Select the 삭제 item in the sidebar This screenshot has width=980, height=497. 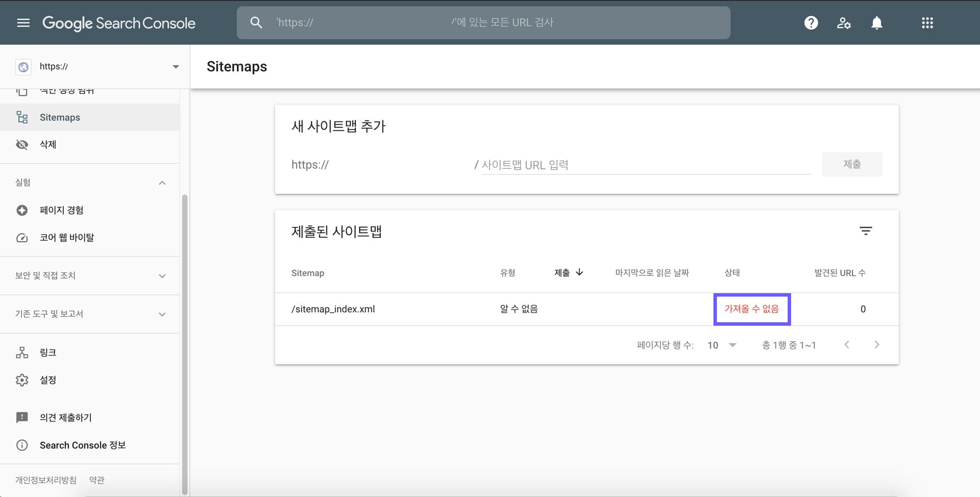pyautogui.click(x=48, y=145)
